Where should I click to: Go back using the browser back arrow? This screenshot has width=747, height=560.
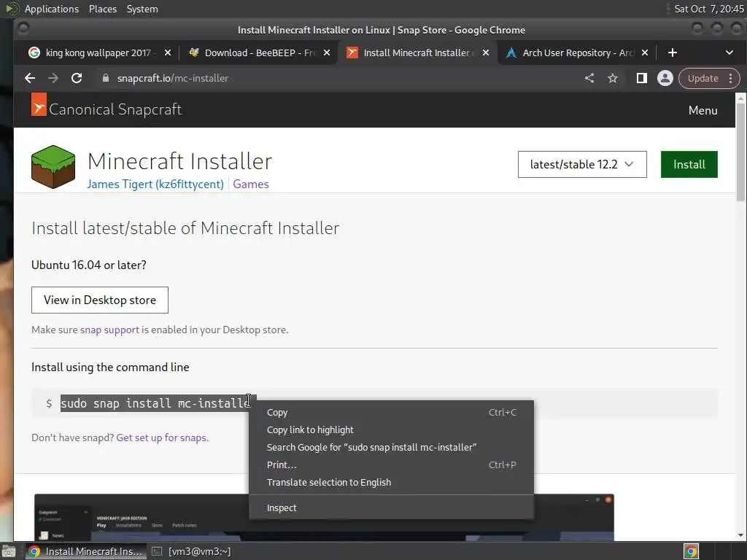pyautogui.click(x=30, y=78)
